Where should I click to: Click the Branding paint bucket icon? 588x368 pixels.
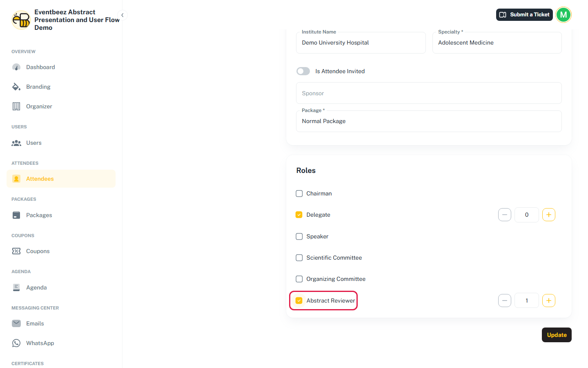coord(16,87)
